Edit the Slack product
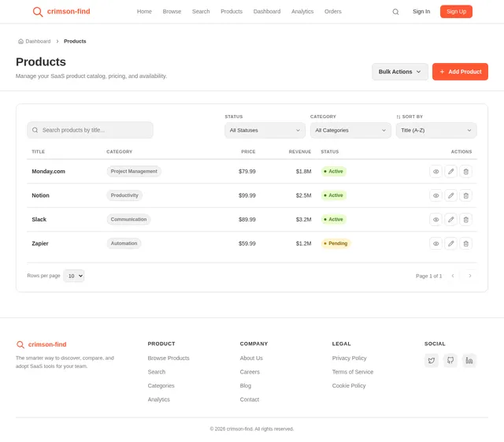Viewport: 504px width, 442px height. click(450, 220)
